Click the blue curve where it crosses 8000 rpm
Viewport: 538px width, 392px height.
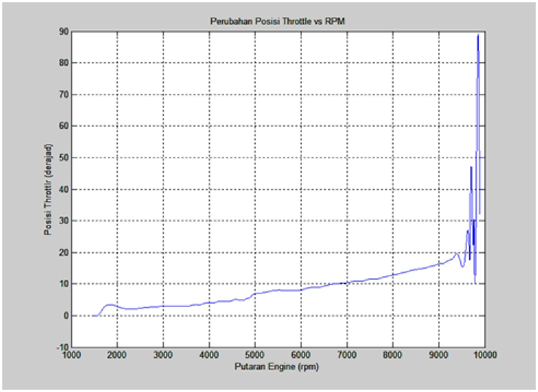(393, 275)
